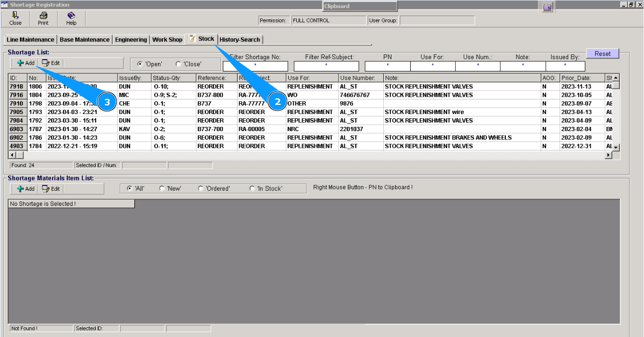The height and width of the screenshot is (337, 644).
Task: Click the purple icon near Clipboard
Action: click(x=547, y=7)
